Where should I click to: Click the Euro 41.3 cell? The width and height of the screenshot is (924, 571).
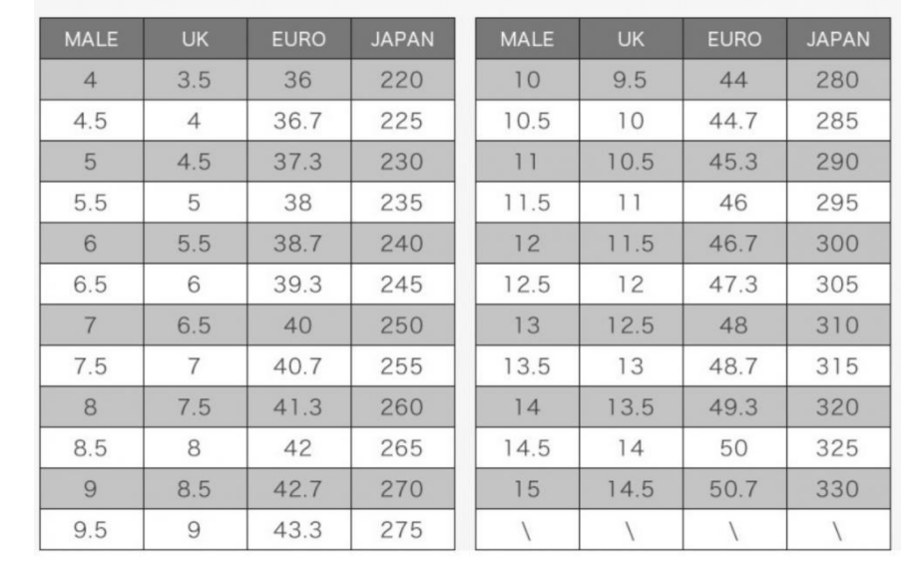(x=298, y=407)
